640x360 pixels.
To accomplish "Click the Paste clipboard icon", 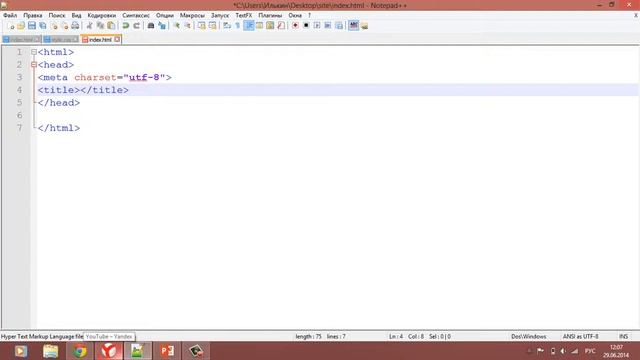I will pos(111,26).
